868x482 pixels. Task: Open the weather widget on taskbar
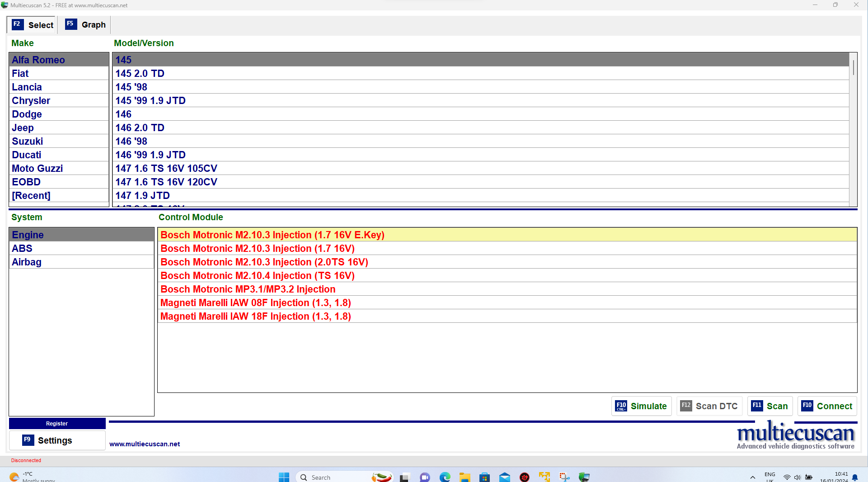pyautogui.click(x=33, y=477)
